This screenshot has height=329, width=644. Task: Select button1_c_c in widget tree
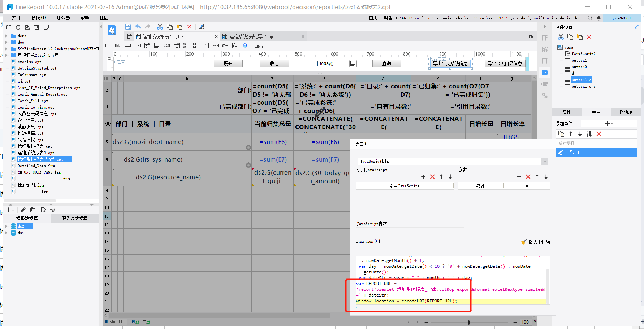pos(583,86)
